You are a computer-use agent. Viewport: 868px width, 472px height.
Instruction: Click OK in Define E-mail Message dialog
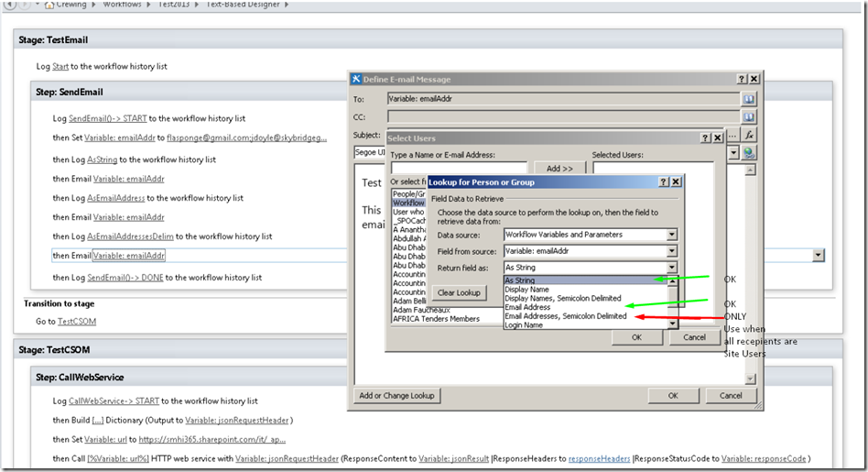click(673, 396)
